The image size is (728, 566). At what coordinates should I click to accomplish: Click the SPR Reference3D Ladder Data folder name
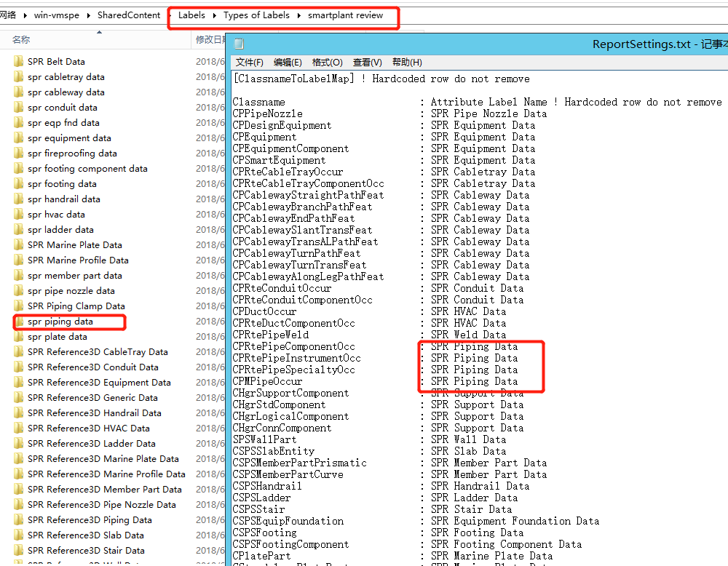92,444
